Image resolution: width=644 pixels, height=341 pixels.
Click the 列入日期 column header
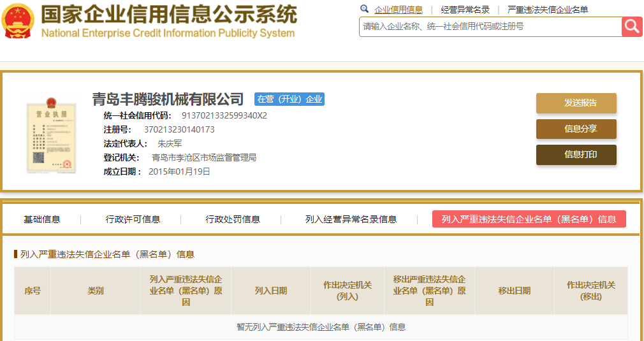coord(270,291)
